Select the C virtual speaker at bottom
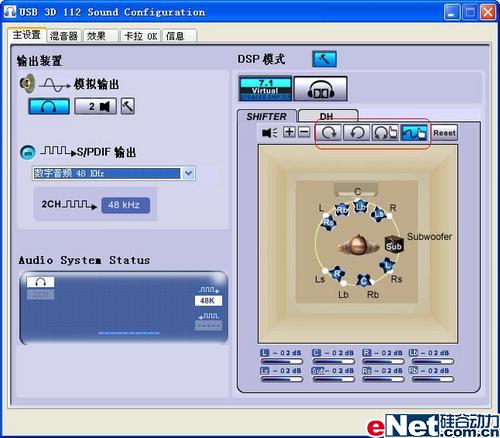The width and height of the screenshot is (500, 438). pyautogui.click(x=364, y=281)
